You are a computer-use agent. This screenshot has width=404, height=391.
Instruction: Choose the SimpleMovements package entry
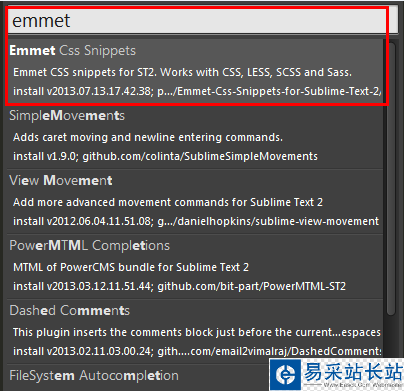pos(195,137)
